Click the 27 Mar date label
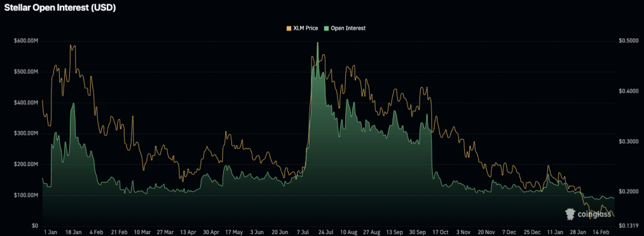This screenshot has width=644, height=236. click(x=165, y=232)
